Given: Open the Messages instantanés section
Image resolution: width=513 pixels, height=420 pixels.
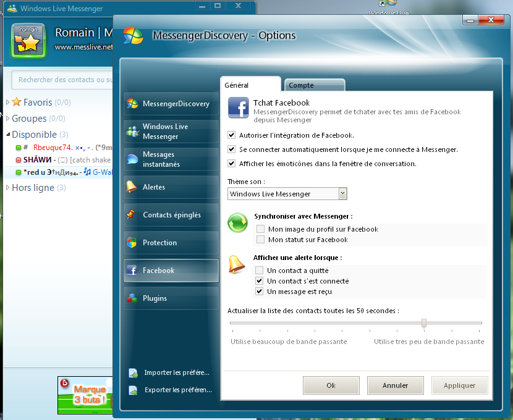Looking at the screenshot, I should [x=171, y=159].
